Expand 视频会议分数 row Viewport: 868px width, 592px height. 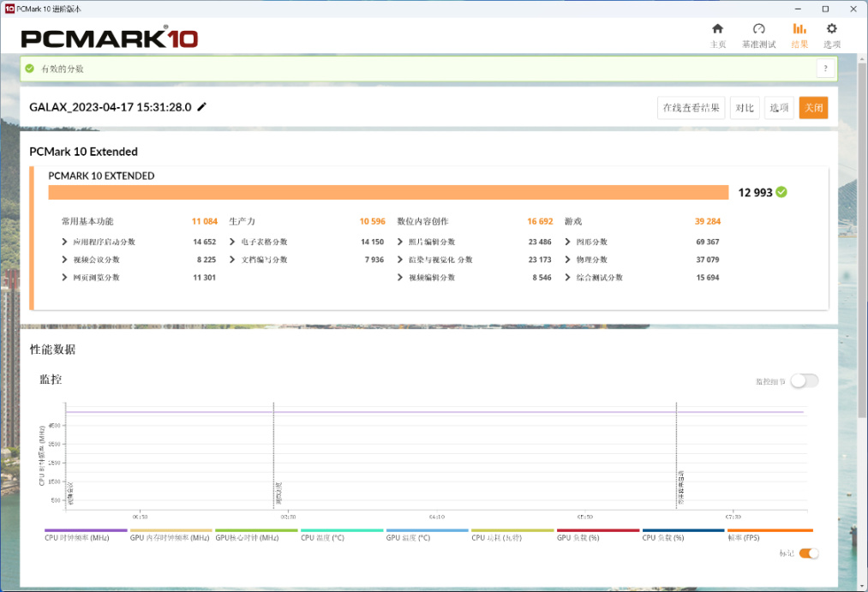click(x=65, y=260)
